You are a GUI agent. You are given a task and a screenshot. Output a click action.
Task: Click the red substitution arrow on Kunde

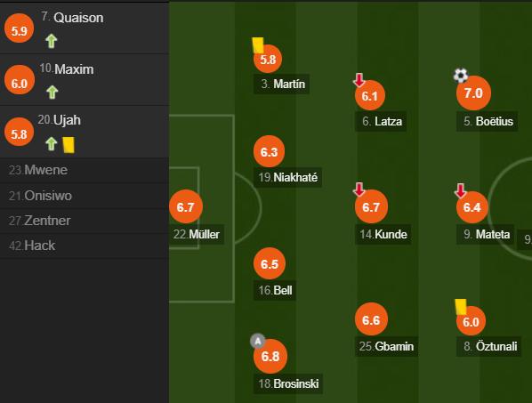[359, 189]
